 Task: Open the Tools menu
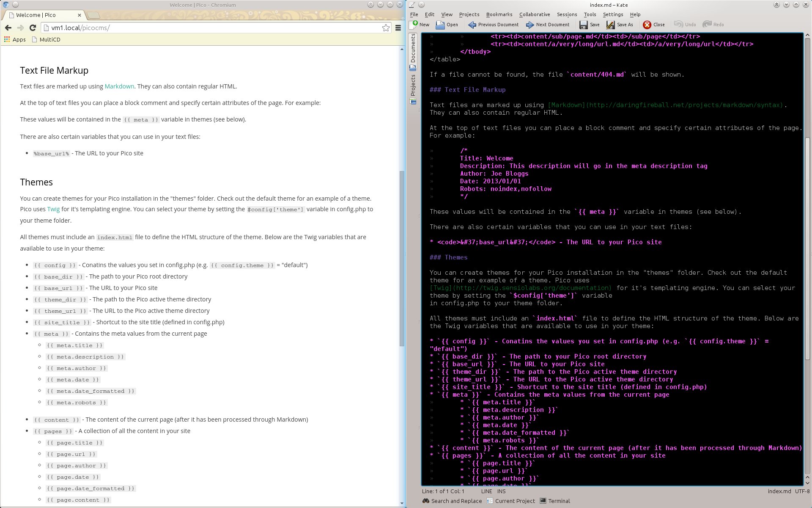(x=590, y=14)
